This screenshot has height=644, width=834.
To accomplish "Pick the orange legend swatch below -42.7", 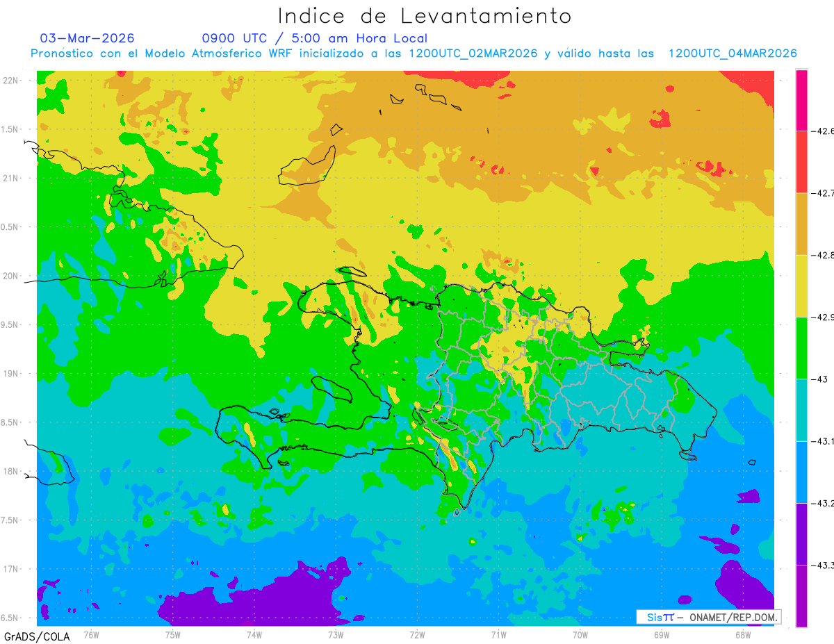I will pyautogui.click(x=801, y=224).
